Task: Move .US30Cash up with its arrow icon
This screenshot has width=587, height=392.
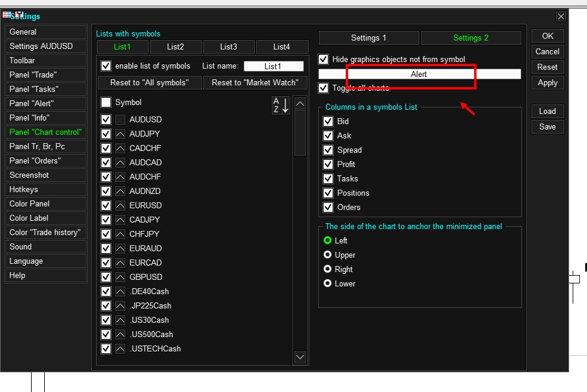Action: click(120, 320)
